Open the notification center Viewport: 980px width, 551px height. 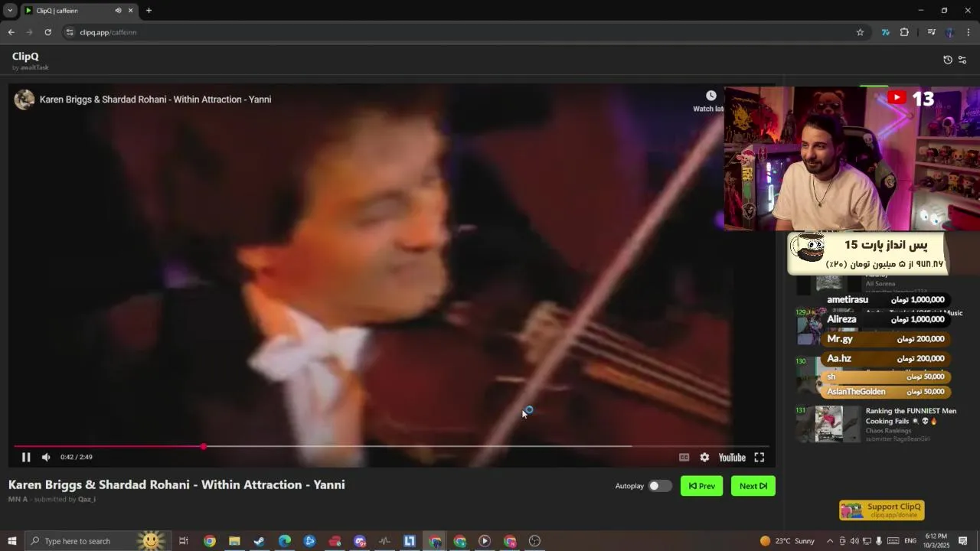tap(963, 541)
